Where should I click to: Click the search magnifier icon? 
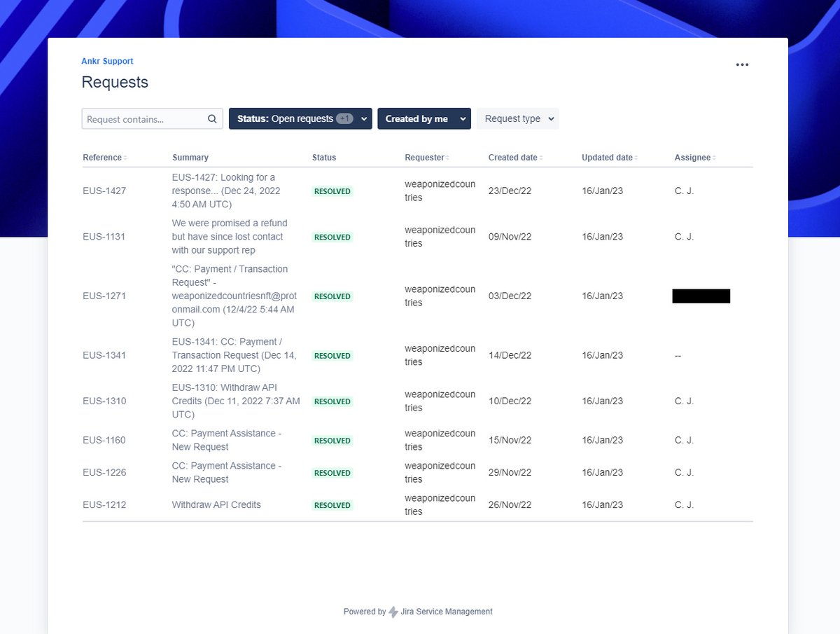pyautogui.click(x=212, y=119)
